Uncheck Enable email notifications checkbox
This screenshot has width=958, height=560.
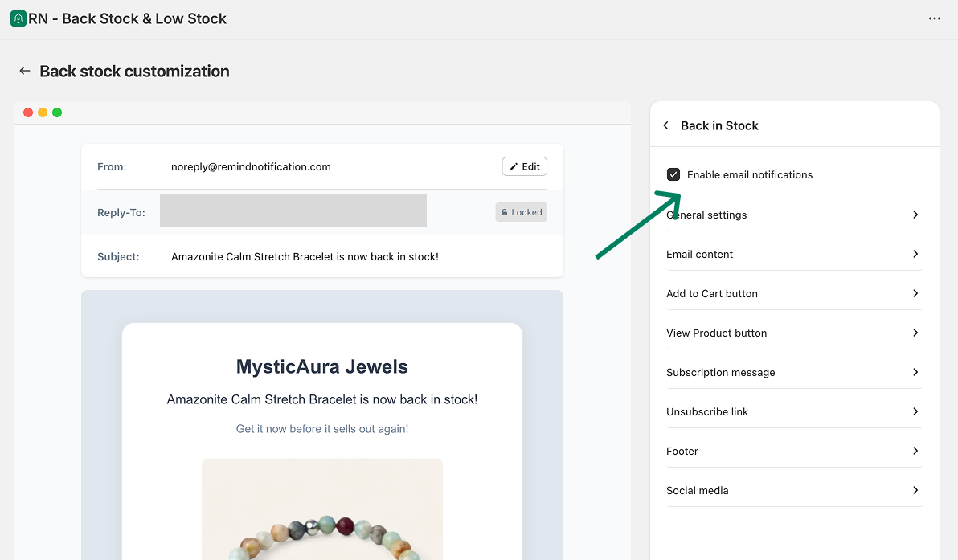(673, 174)
